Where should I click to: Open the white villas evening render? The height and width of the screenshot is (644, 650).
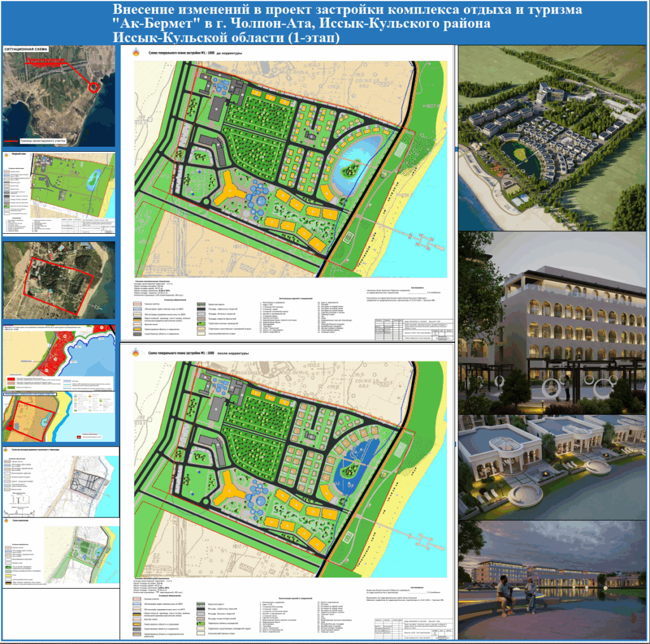552,467
